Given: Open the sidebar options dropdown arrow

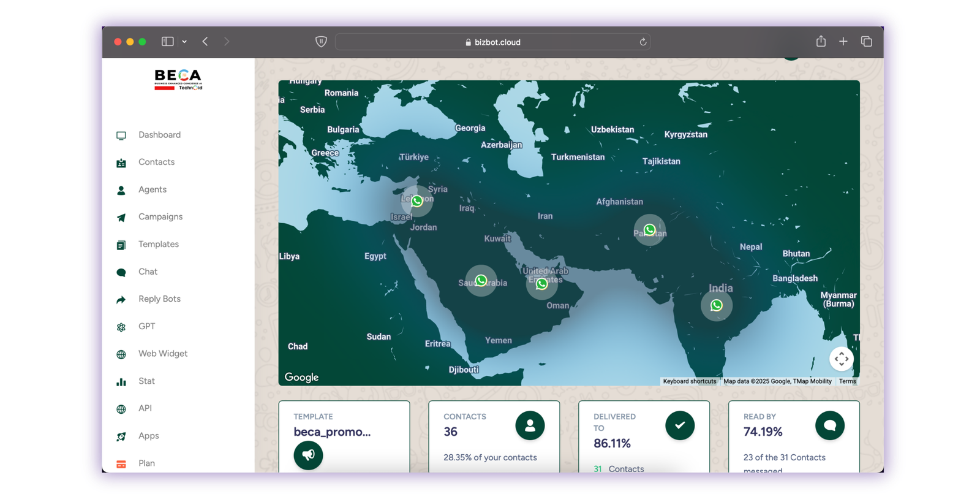Looking at the screenshot, I should (x=184, y=42).
